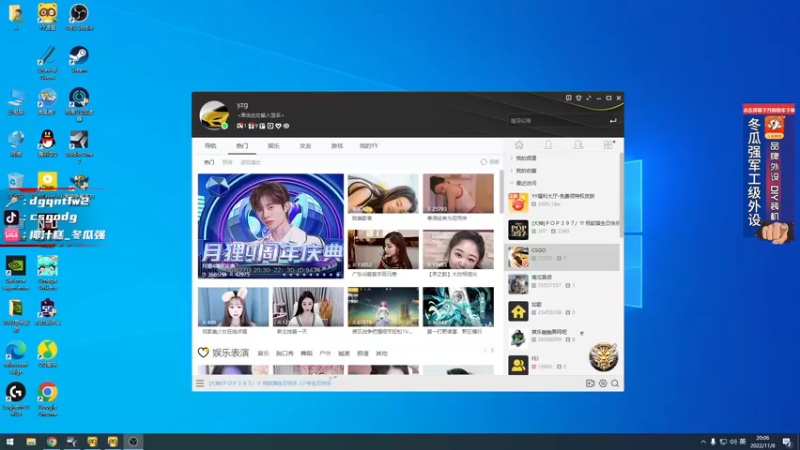Open the OBS Studio desktop shortcut

click(79, 17)
